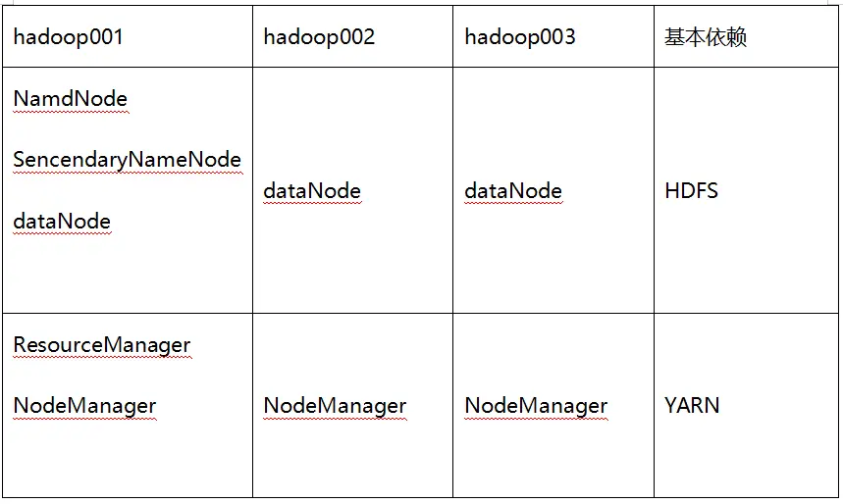The image size is (843, 504).
Task: Click NodeManager in the hadoop001 column
Action: [84, 406]
